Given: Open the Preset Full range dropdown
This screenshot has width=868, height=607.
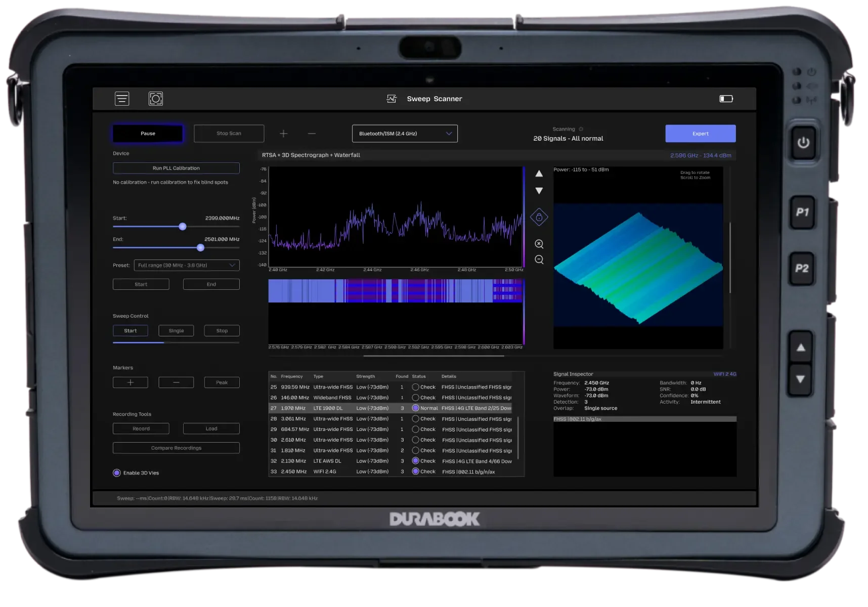Looking at the screenshot, I should 187,265.
